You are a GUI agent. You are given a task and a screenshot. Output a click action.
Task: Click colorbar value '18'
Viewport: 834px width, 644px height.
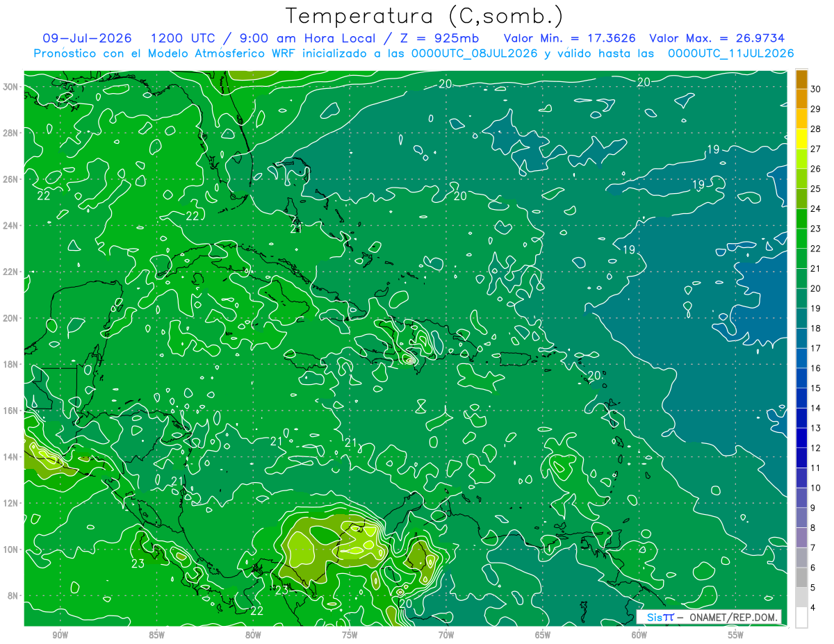click(815, 329)
